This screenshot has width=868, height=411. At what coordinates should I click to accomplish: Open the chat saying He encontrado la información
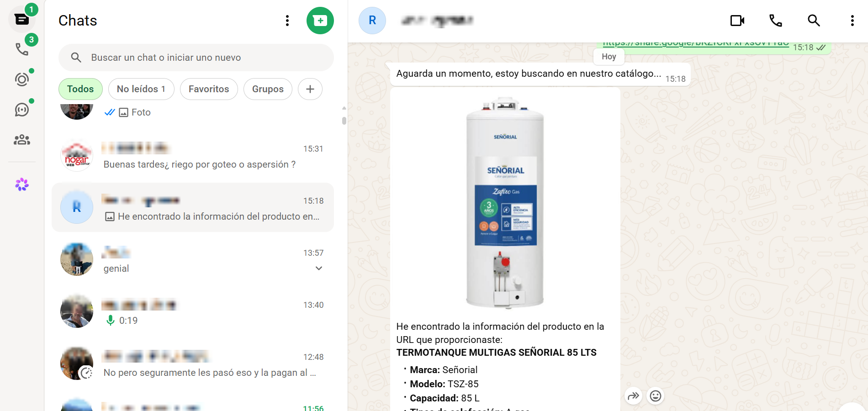pyautogui.click(x=193, y=207)
